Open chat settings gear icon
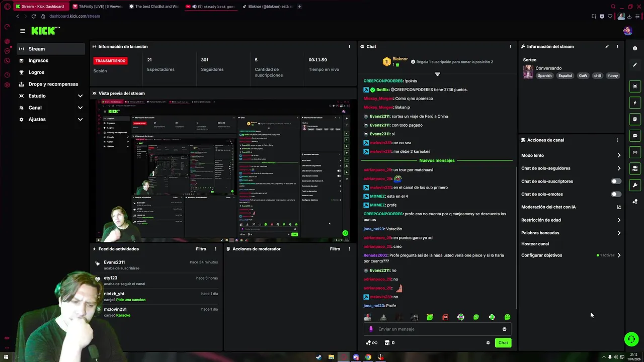The height and width of the screenshot is (362, 644). pos(488,343)
